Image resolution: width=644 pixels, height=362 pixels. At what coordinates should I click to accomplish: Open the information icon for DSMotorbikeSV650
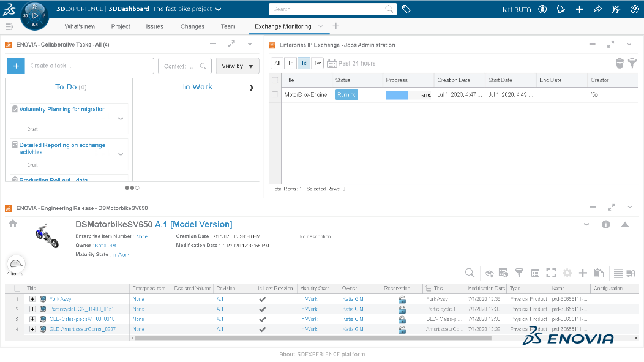(x=606, y=224)
